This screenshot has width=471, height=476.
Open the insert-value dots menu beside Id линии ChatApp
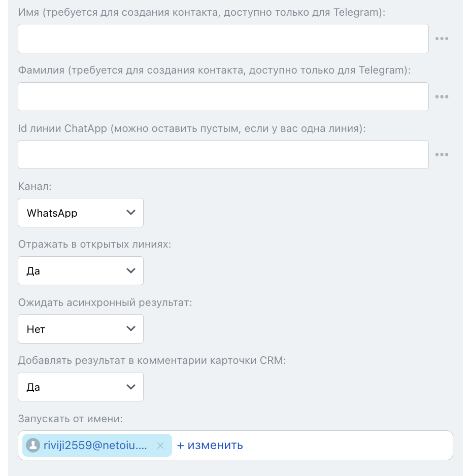tap(442, 155)
